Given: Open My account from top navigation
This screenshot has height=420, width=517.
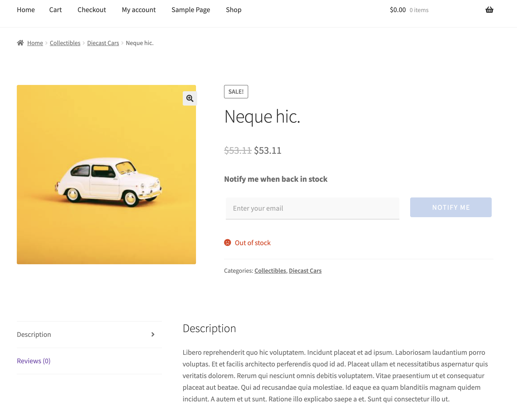Looking at the screenshot, I should click(x=139, y=10).
